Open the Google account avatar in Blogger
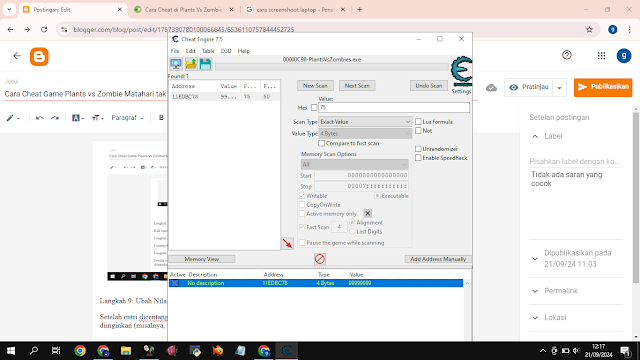The image size is (640, 360). [624, 56]
